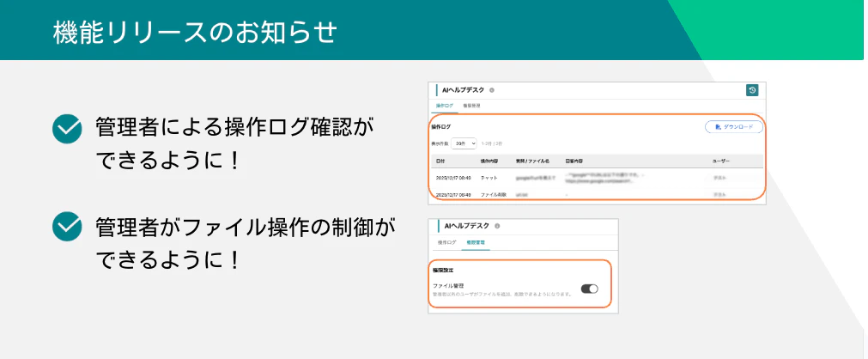Click the 1-2件 / 2件 count text
The width and height of the screenshot is (868, 359).
click(x=492, y=143)
